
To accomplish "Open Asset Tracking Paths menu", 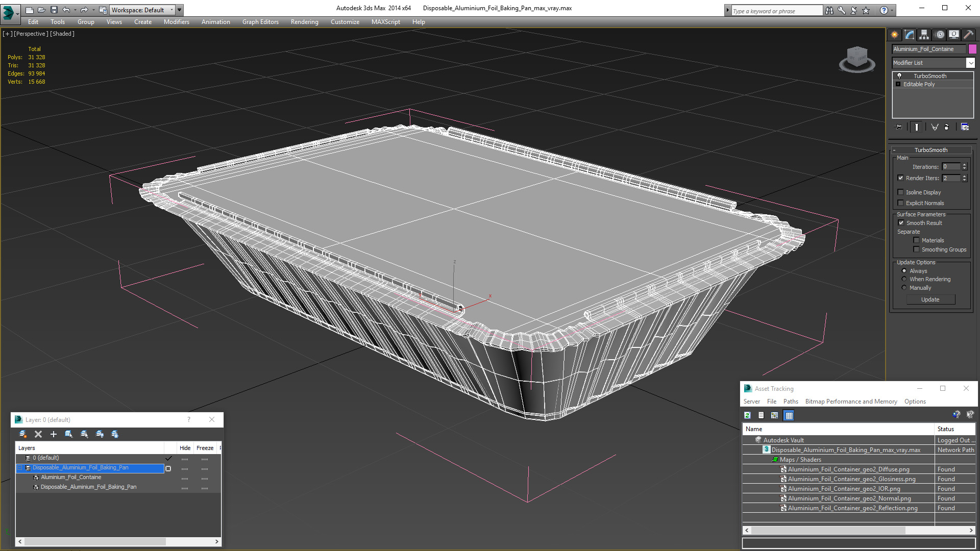I will (x=790, y=402).
